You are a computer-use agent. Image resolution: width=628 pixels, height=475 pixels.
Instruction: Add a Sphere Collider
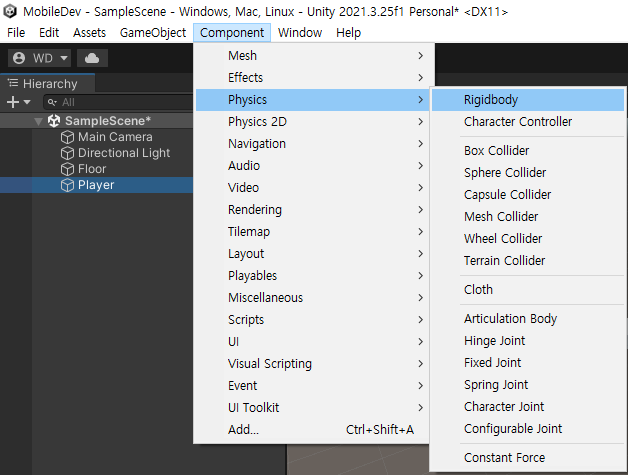point(528,173)
